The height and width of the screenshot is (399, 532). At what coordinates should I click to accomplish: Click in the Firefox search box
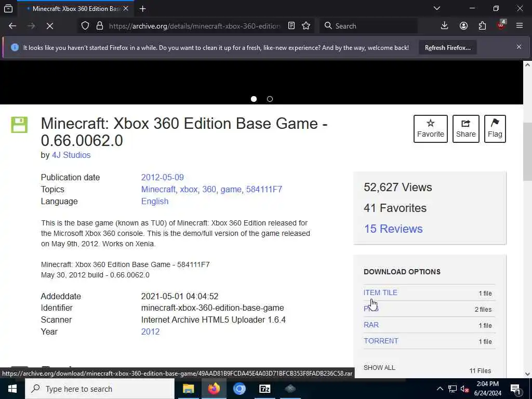tap(370, 26)
